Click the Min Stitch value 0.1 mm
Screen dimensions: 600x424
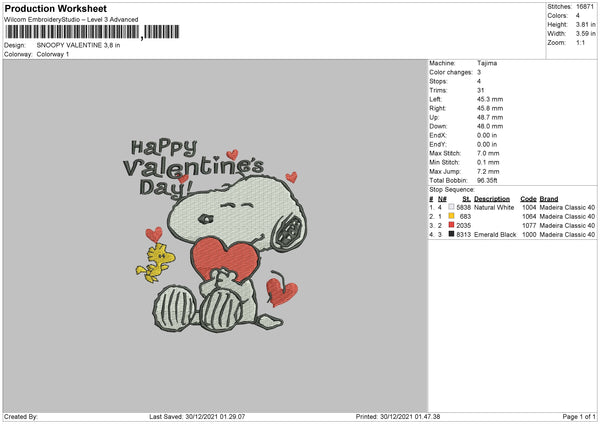(488, 162)
